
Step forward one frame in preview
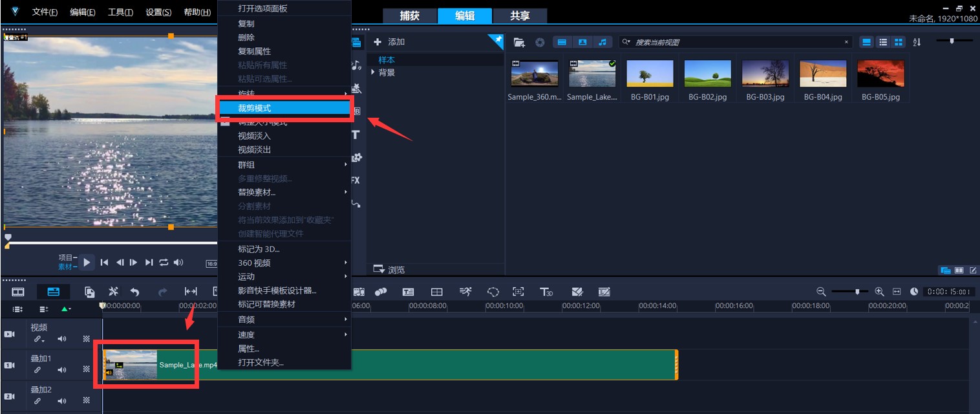pyautogui.click(x=134, y=262)
